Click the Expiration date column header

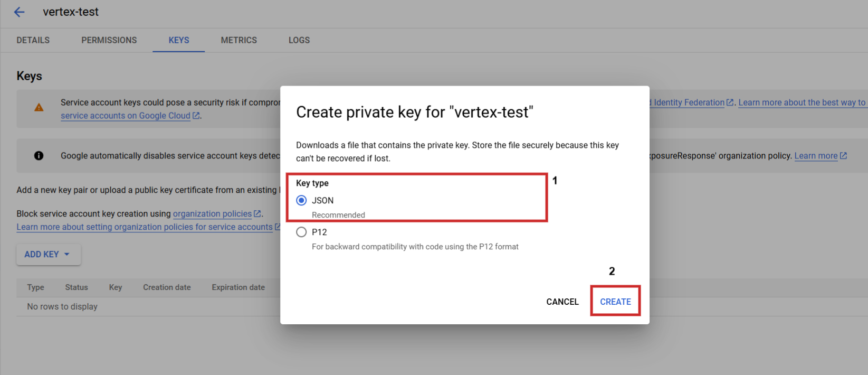[x=238, y=287]
